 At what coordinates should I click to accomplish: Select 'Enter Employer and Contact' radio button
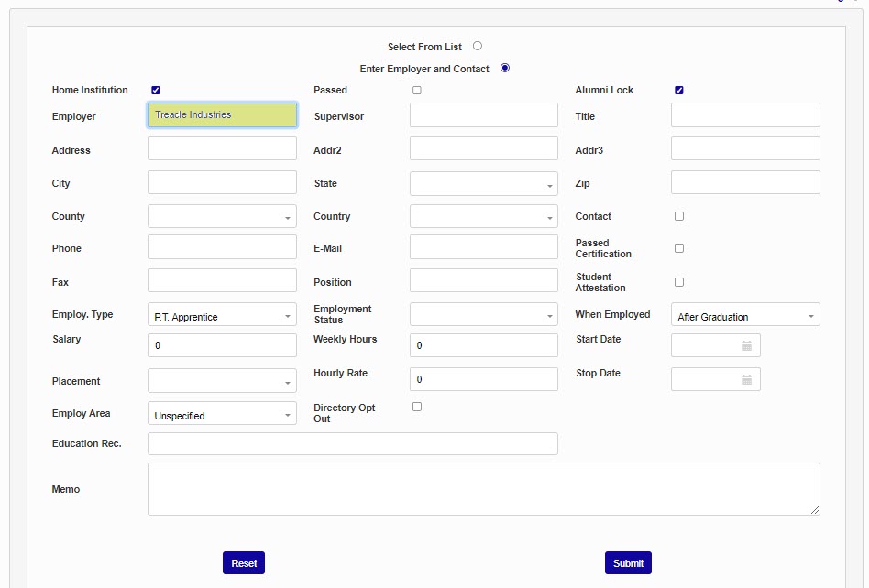click(505, 68)
